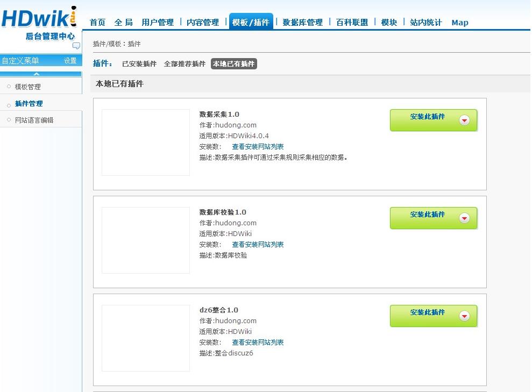The image size is (532, 392).
Task: Click the red arrow on the 数据采集1.0 install button
Action: [x=464, y=120]
